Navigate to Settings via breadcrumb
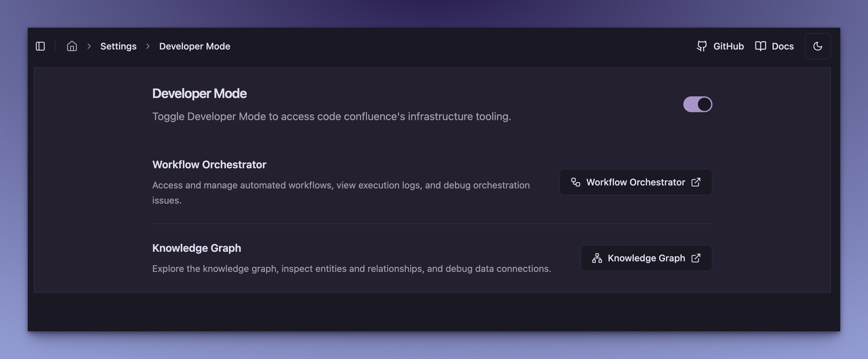 click(118, 46)
